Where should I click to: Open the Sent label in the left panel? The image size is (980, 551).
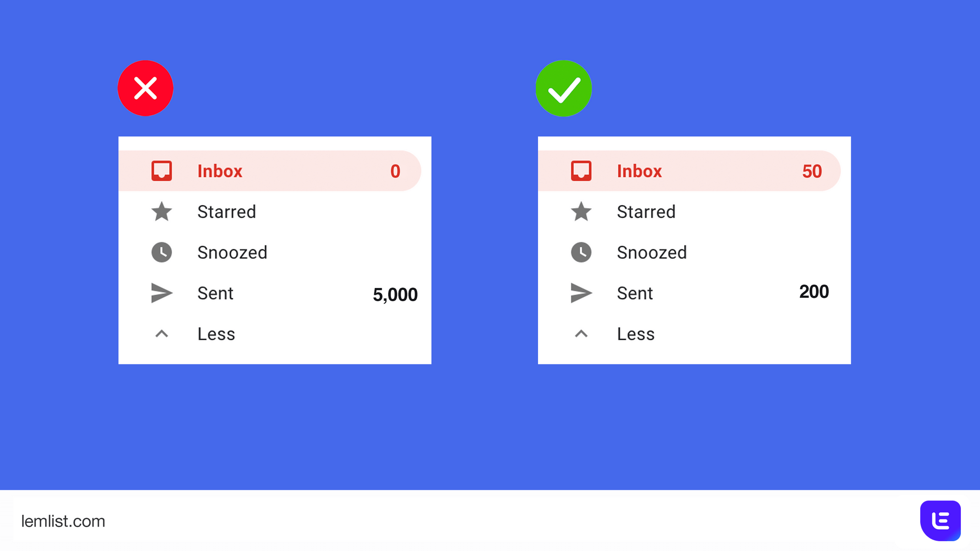click(216, 293)
